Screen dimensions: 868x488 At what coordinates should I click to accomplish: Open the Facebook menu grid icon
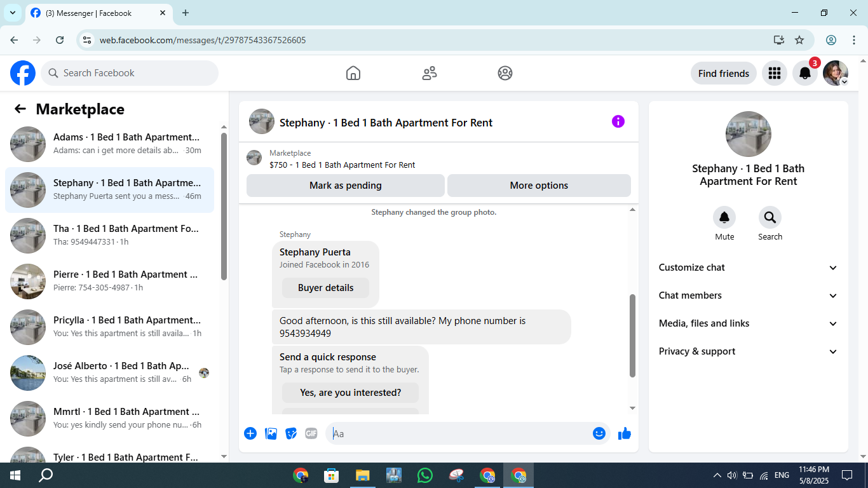(774, 73)
